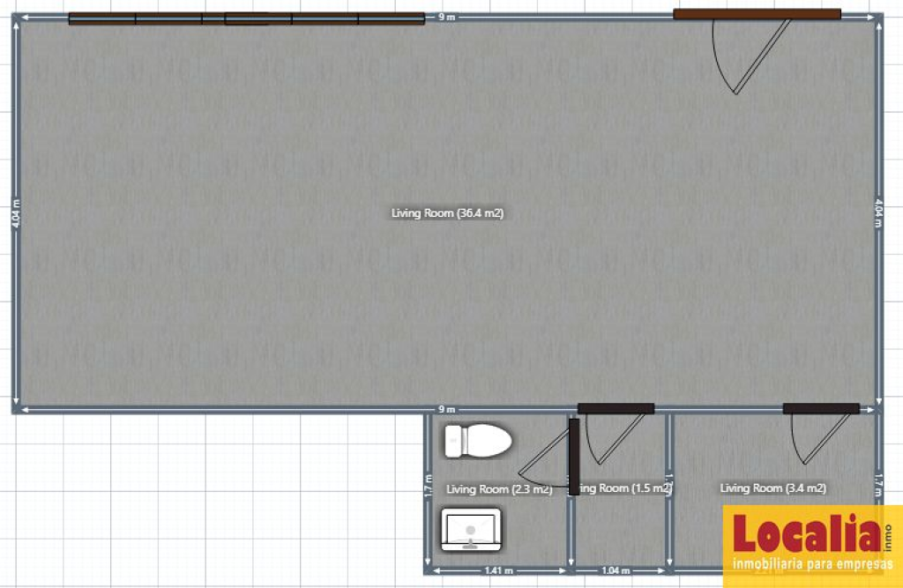
Task: Click the "4.04 m" dimension on the left wall
Action: (16, 213)
